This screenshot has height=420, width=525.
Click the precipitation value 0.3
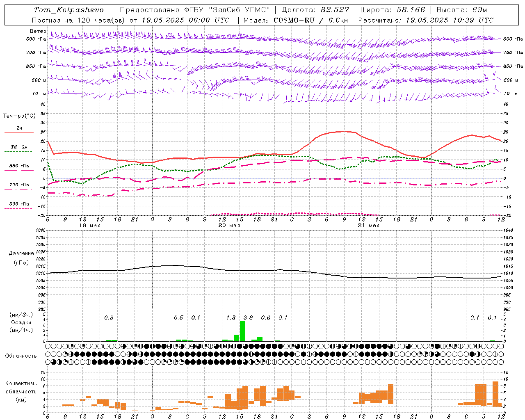pyautogui.click(x=109, y=318)
